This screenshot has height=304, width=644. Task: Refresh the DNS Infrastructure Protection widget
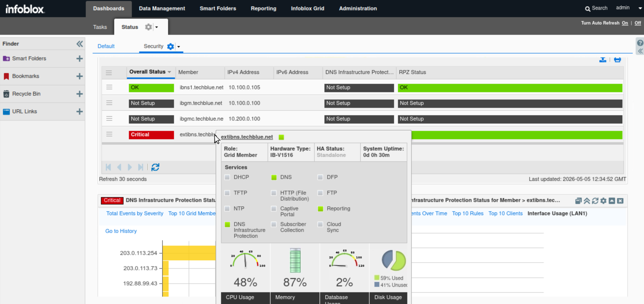click(595, 201)
